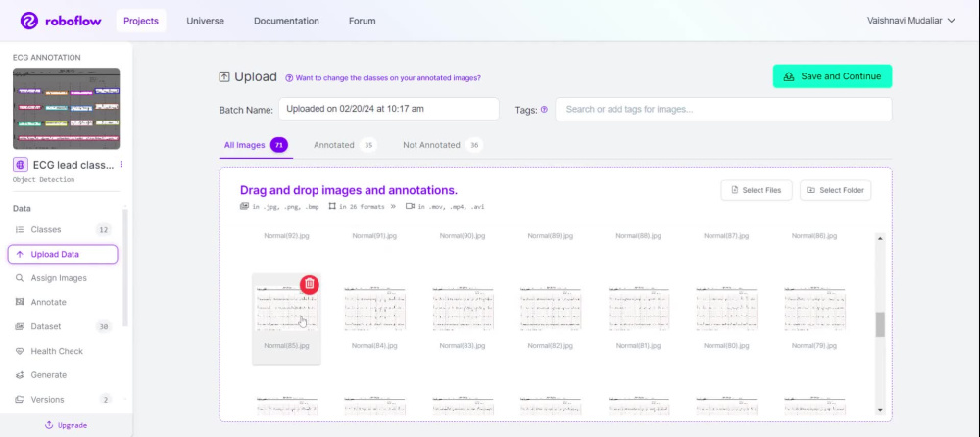Select the Normal(81).jpg thumbnail

638,309
